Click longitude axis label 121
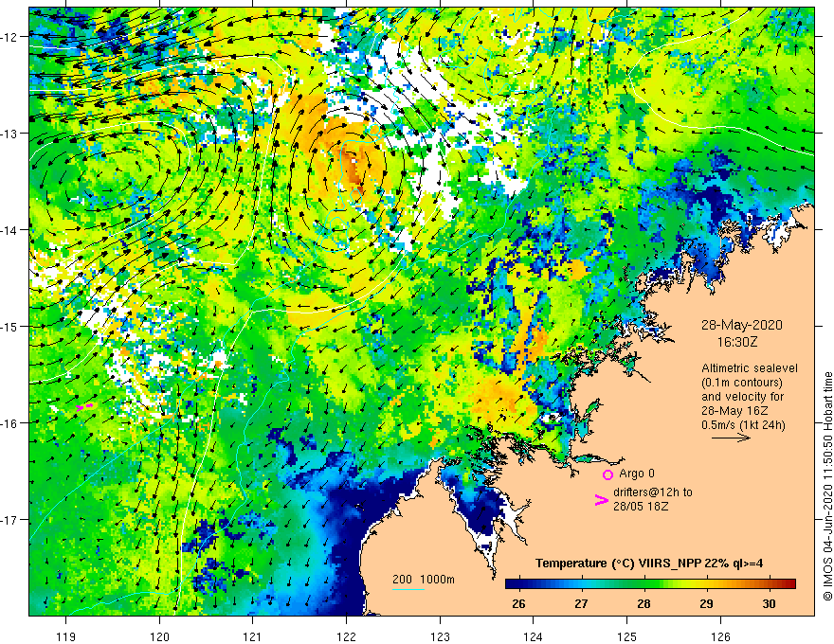Image resolution: width=834 pixels, height=644 pixels. [253, 636]
